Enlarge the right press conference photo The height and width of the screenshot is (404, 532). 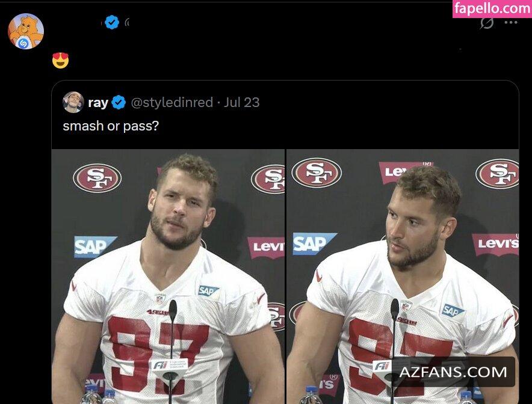point(403,277)
